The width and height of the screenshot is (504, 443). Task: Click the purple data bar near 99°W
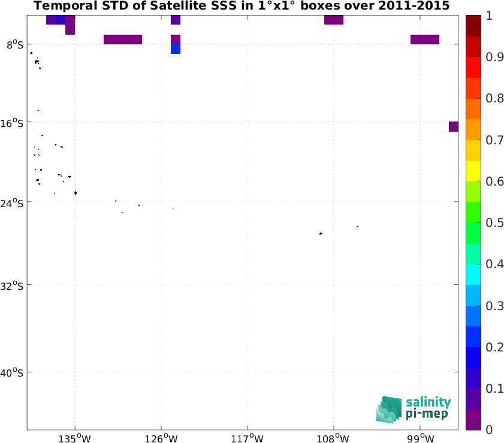point(425,40)
